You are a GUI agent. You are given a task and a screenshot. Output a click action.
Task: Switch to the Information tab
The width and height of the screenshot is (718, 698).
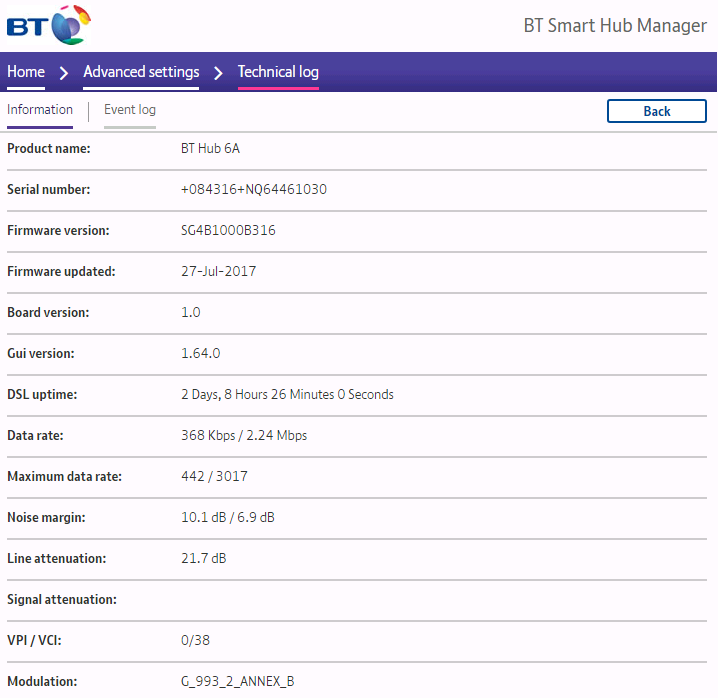40,110
